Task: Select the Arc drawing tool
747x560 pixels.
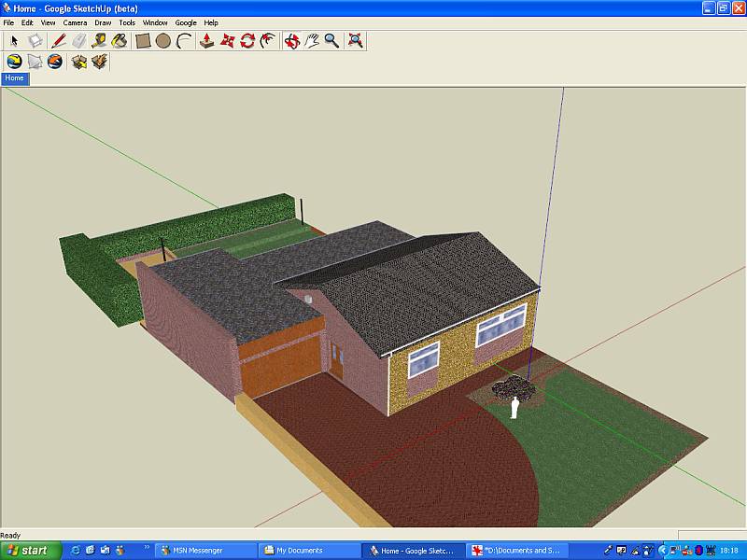Action: [184, 41]
